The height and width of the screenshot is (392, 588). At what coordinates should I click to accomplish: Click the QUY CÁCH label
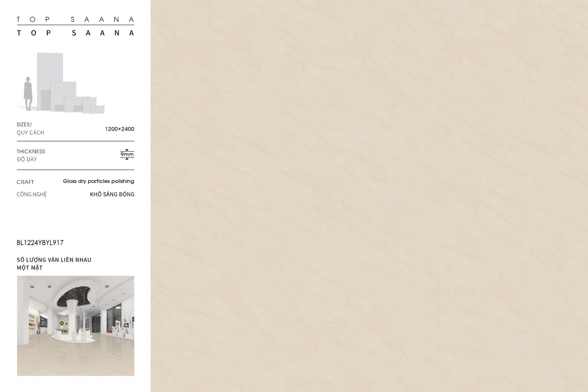coord(30,133)
